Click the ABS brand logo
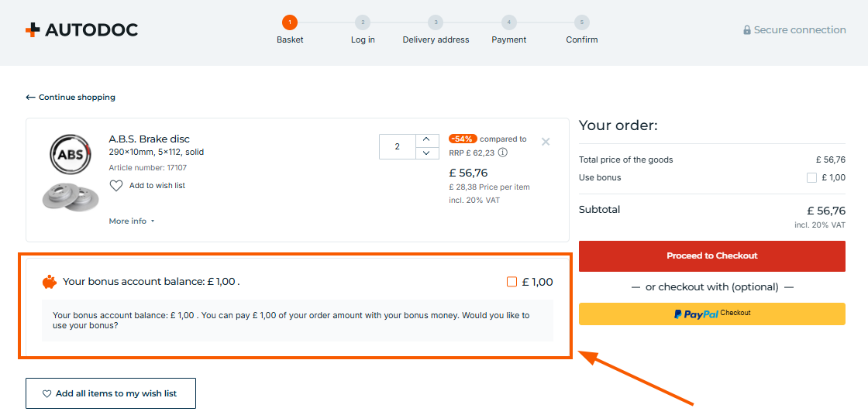This screenshot has height=415, width=868. coord(71,155)
